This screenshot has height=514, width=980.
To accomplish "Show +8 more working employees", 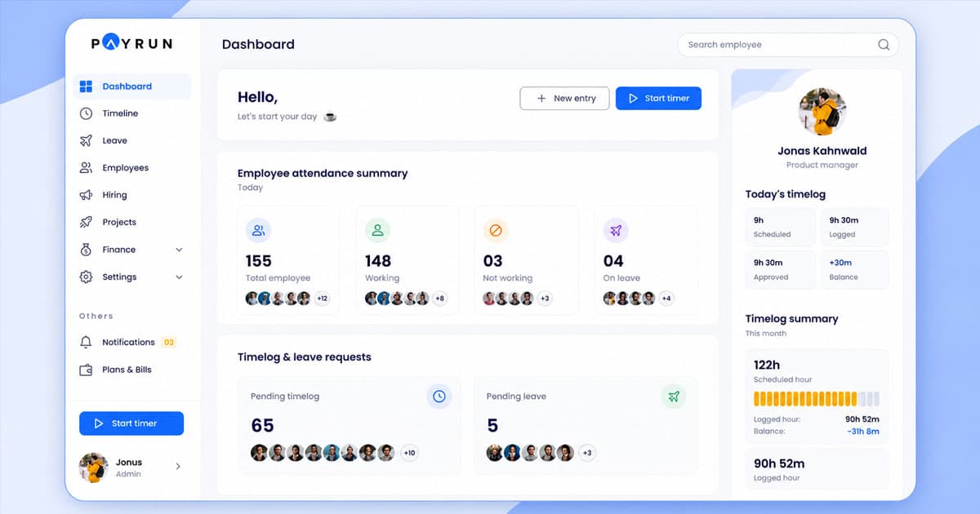I will coord(439,299).
